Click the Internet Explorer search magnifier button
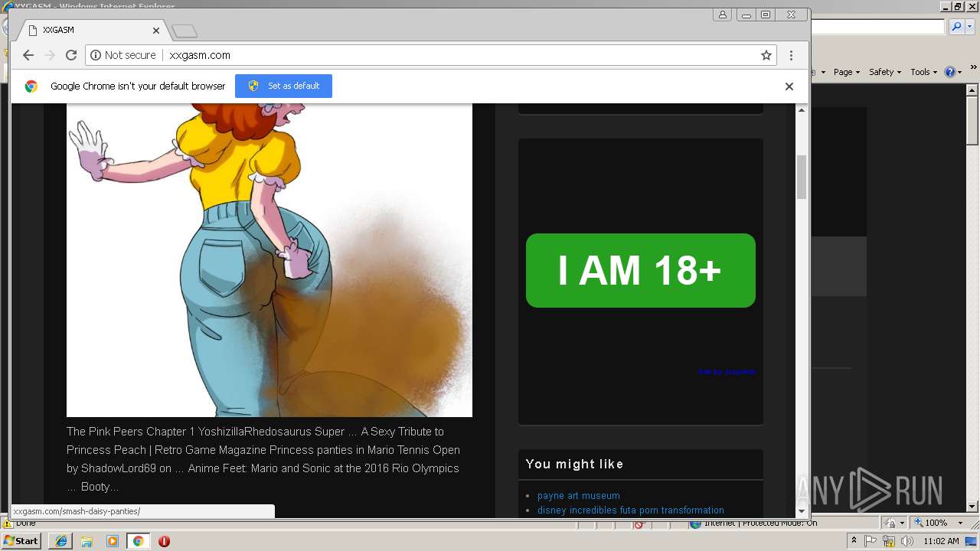Viewport: 980px width, 551px height. pyautogui.click(x=955, y=27)
